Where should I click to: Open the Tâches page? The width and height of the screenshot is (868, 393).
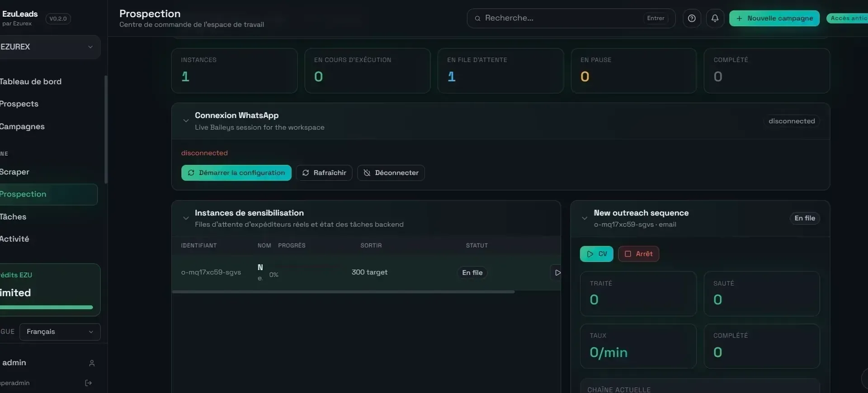[x=13, y=217]
